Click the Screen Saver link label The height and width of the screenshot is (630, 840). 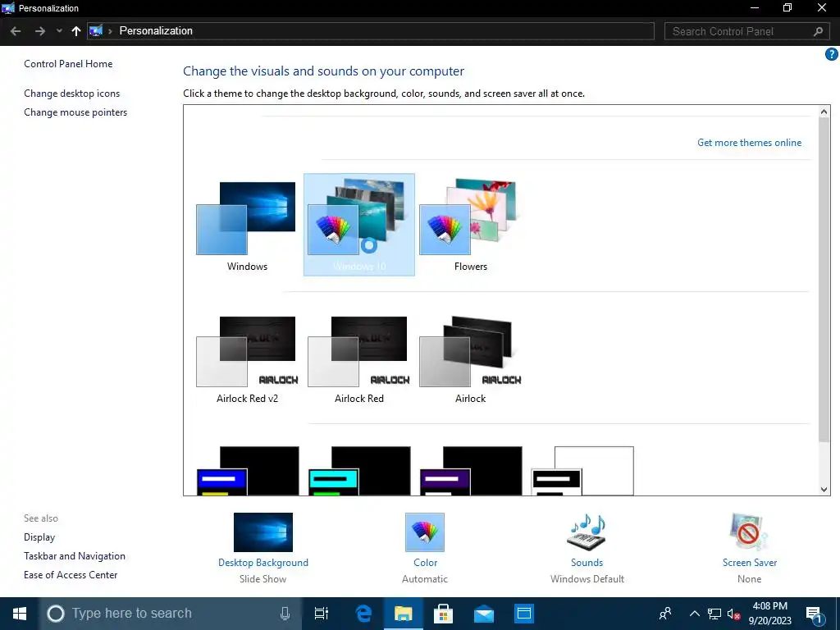tap(750, 563)
